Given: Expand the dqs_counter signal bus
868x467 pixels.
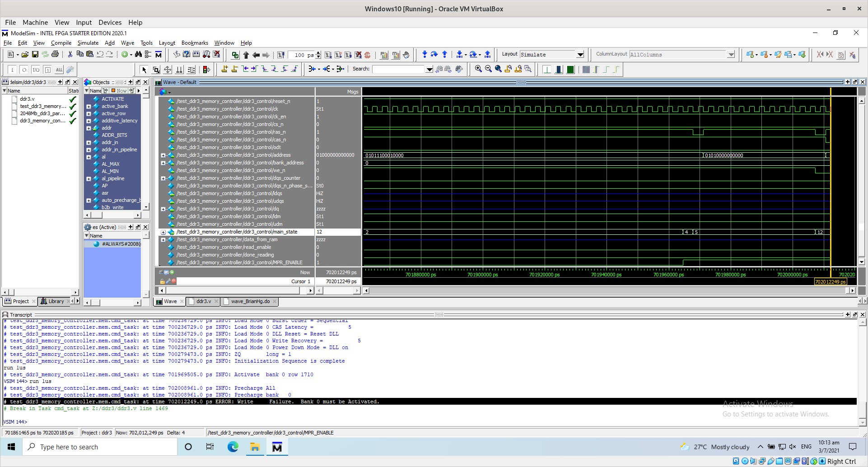Looking at the screenshot, I should pyautogui.click(x=163, y=178).
